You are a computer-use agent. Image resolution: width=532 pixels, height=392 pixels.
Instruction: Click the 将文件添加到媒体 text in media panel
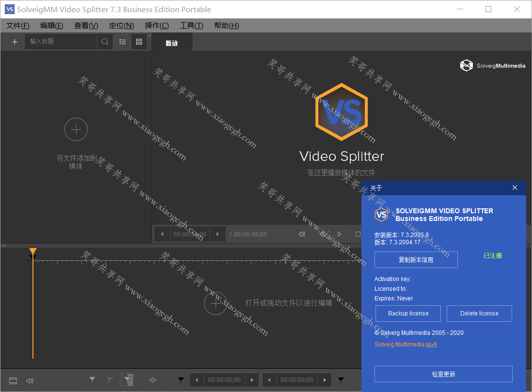pos(77,162)
